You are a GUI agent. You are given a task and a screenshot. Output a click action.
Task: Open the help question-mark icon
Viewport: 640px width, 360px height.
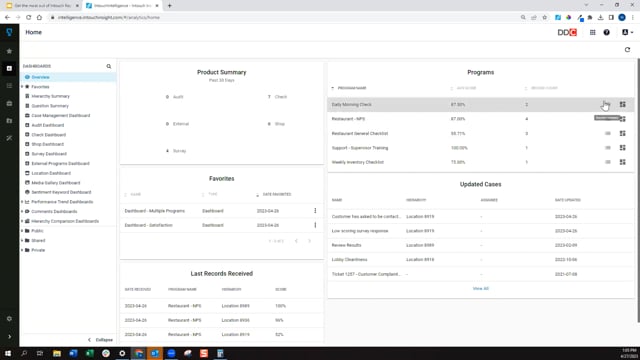(x=607, y=32)
